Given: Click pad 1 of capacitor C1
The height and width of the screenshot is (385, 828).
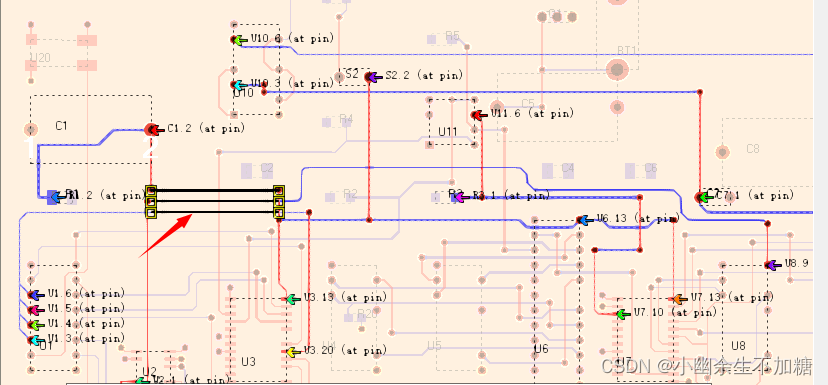Looking at the screenshot, I should pyautogui.click(x=31, y=129).
